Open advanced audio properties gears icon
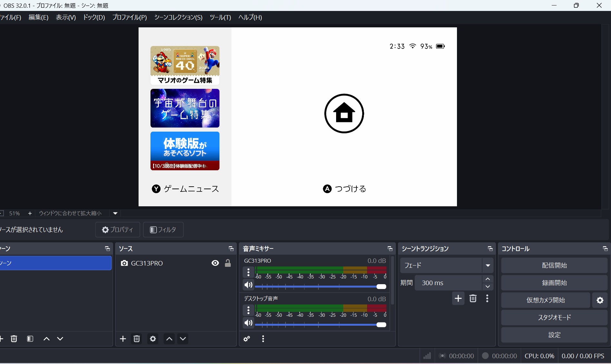 pyautogui.click(x=247, y=339)
